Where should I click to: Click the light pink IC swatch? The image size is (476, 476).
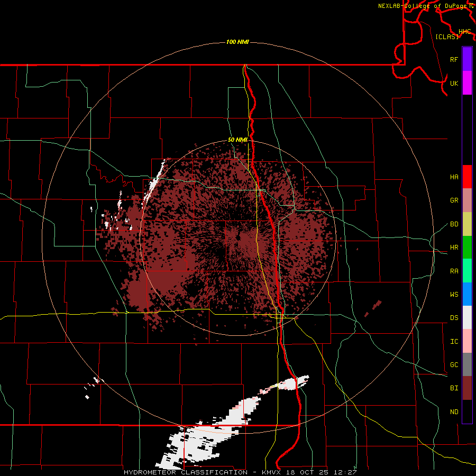(467, 341)
